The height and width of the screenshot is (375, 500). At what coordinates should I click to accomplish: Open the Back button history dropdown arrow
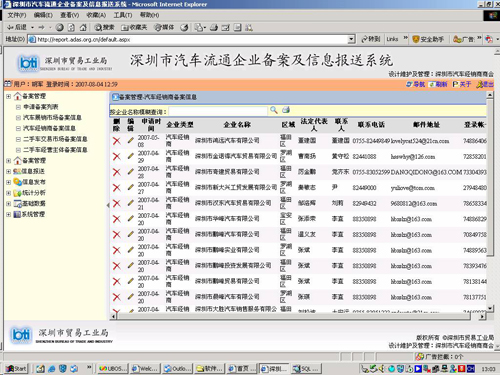(32, 28)
